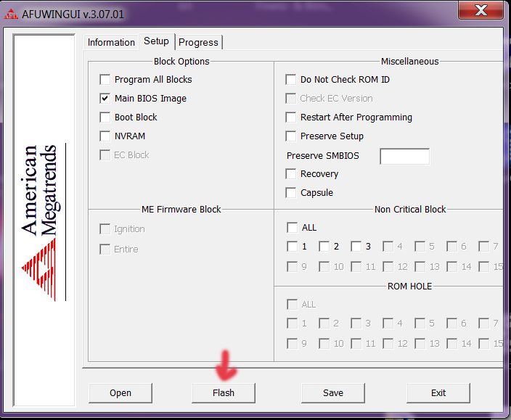
Task: Click ROM HOLE 3 checkbox
Action: 356,324
